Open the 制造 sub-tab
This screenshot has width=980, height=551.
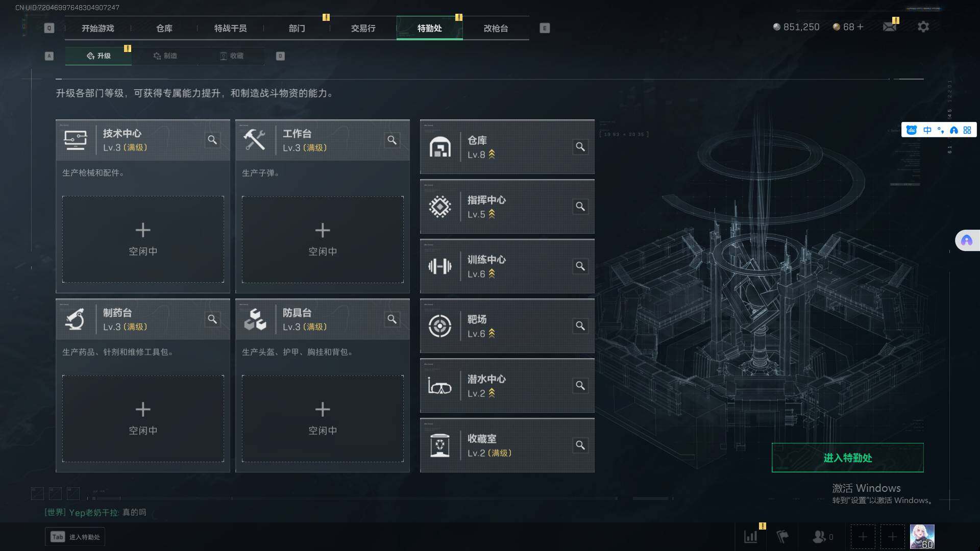[x=165, y=56]
